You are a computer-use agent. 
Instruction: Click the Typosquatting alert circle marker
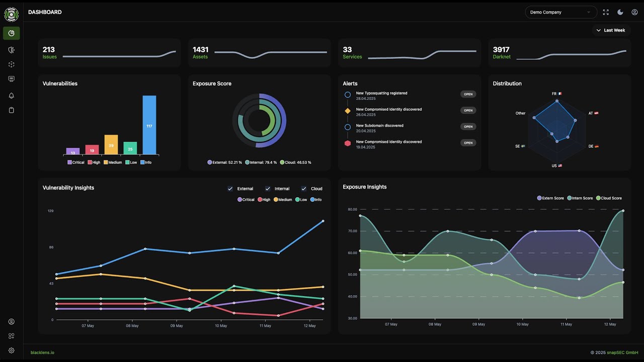pos(348,95)
